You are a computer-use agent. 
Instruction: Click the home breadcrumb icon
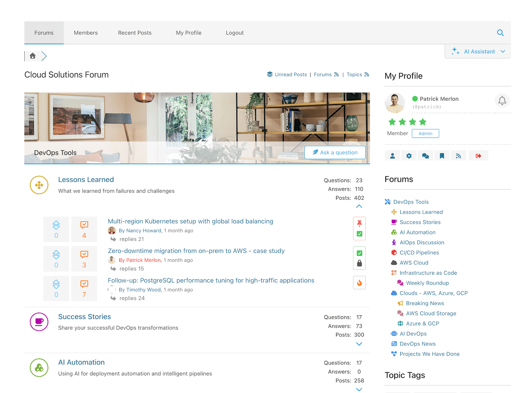click(33, 56)
